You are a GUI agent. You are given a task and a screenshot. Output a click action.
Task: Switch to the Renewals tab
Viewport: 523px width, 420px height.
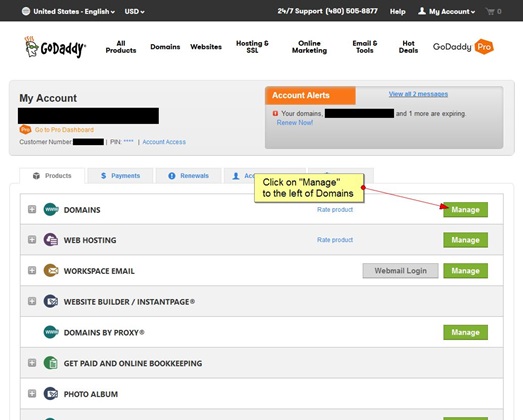pos(188,176)
